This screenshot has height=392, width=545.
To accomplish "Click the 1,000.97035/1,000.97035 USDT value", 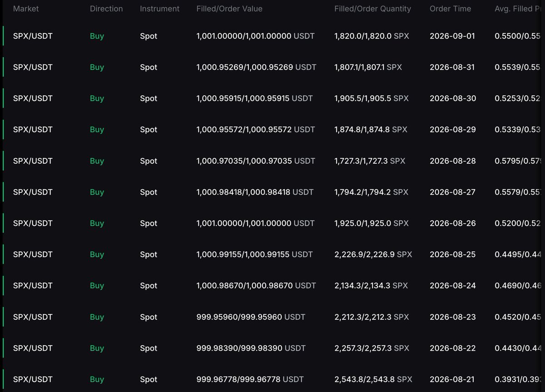I will pyautogui.click(x=256, y=161).
